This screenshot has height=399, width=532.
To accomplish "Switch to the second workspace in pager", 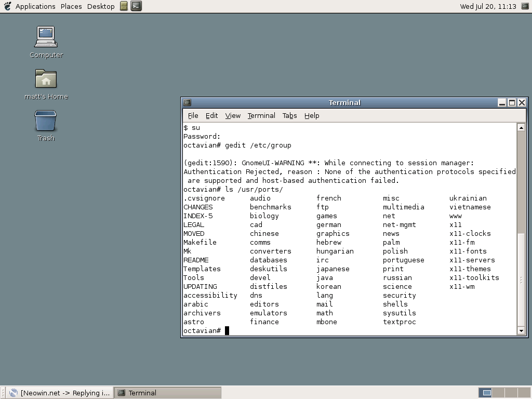I will (x=498, y=393).
